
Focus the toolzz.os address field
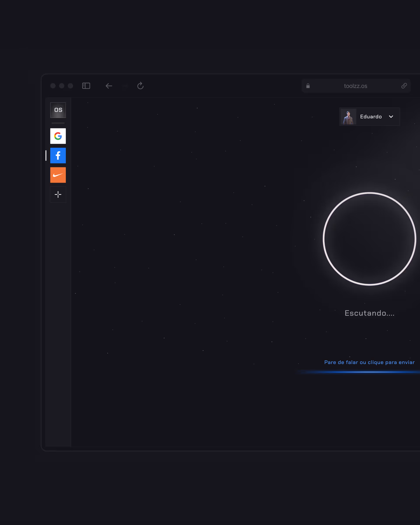pos(355,86)
